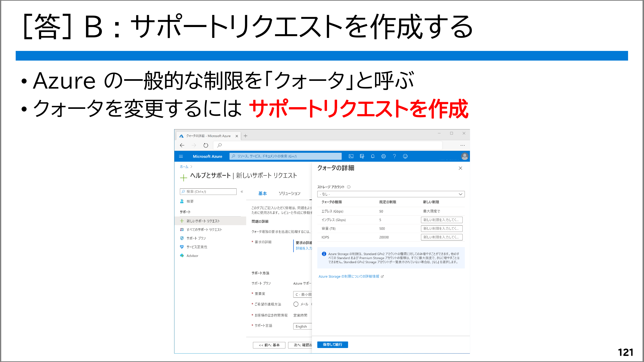Switch to the ソリューション tab
This screenshot has height=362, width=644.
point(289,193)
